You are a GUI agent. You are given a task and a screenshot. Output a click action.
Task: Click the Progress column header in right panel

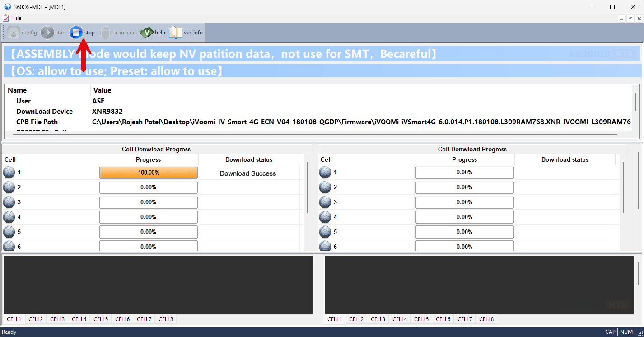point(464,159)
